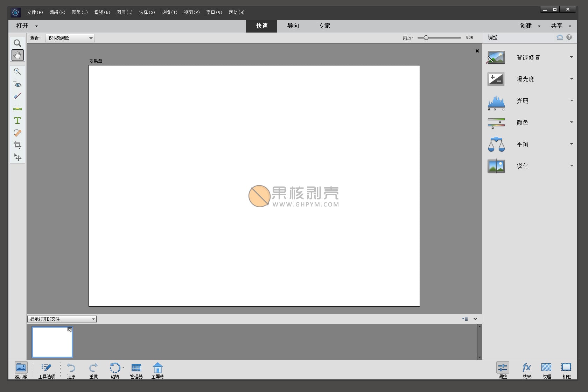
Task: Open the 图层(L) menu
Action: [125, 12]
